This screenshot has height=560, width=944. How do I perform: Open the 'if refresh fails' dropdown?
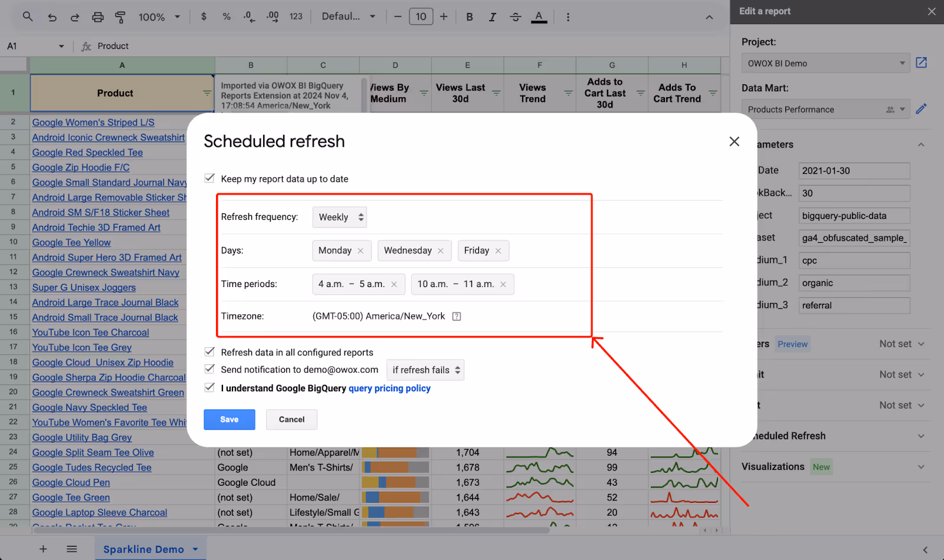pyautogui.click(x=425, y=370)
